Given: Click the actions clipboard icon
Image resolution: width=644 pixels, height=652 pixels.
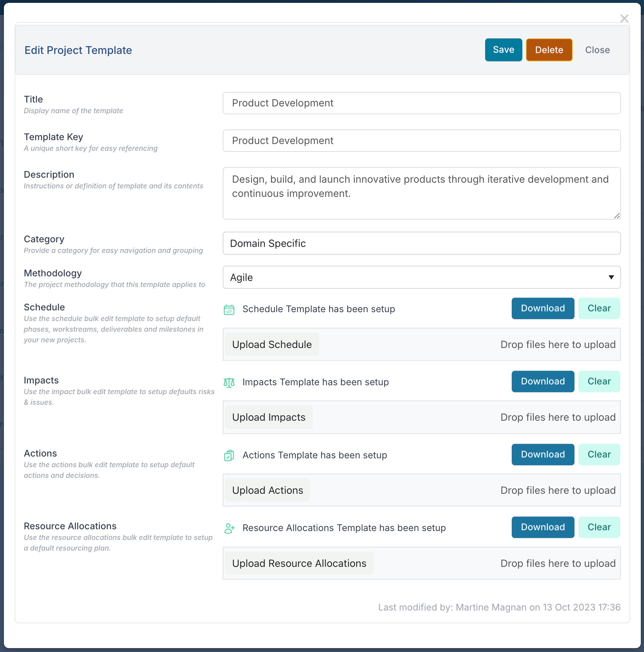Looking at the screenshot, I should [x=229, y=455].
